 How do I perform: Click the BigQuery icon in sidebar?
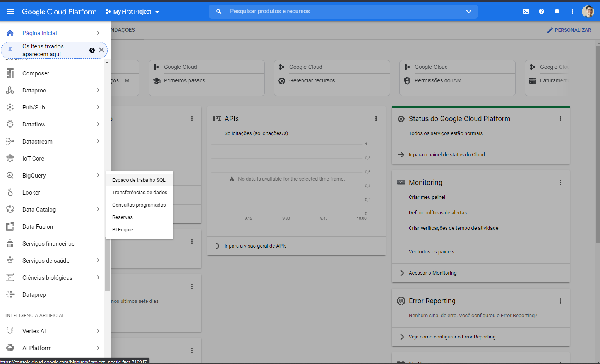point(10,175)
